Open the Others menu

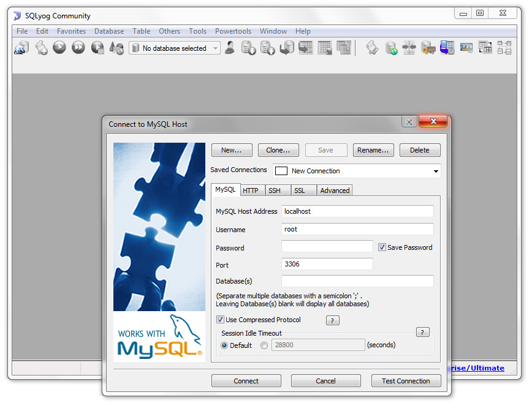coord(169,31)
